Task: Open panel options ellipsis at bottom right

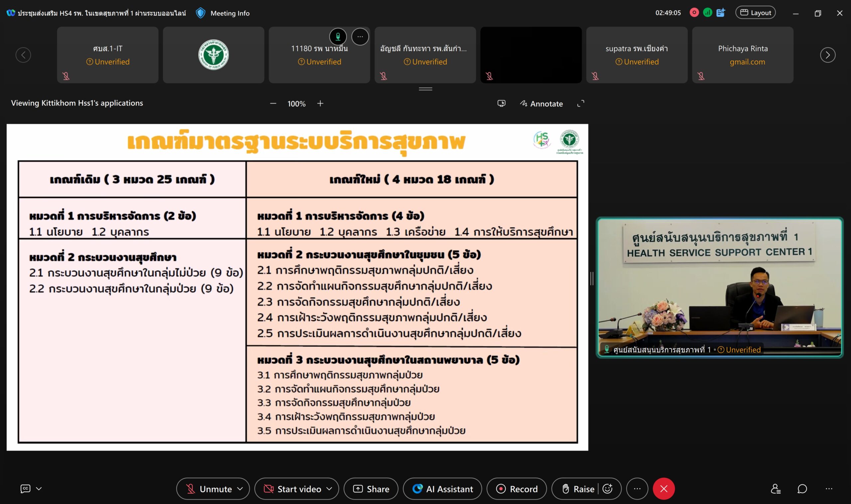Action: point(829,489)
